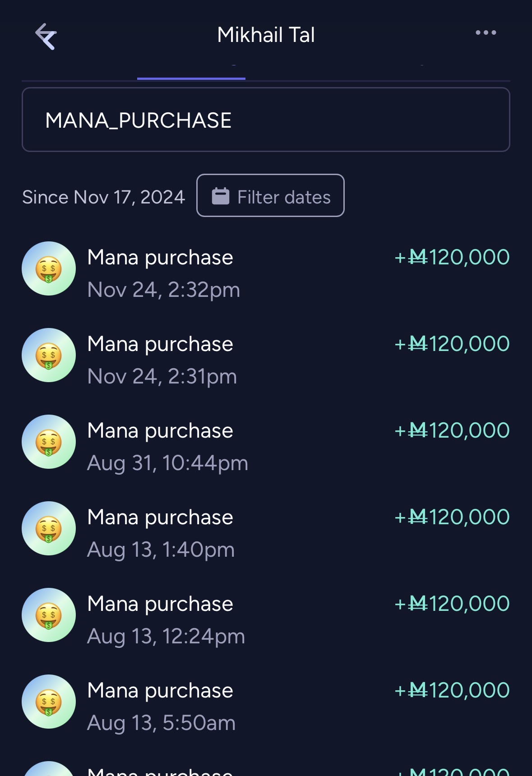Tap the back arrow icon
Viewport: 532px width, 776px height.
click(46, 36)
